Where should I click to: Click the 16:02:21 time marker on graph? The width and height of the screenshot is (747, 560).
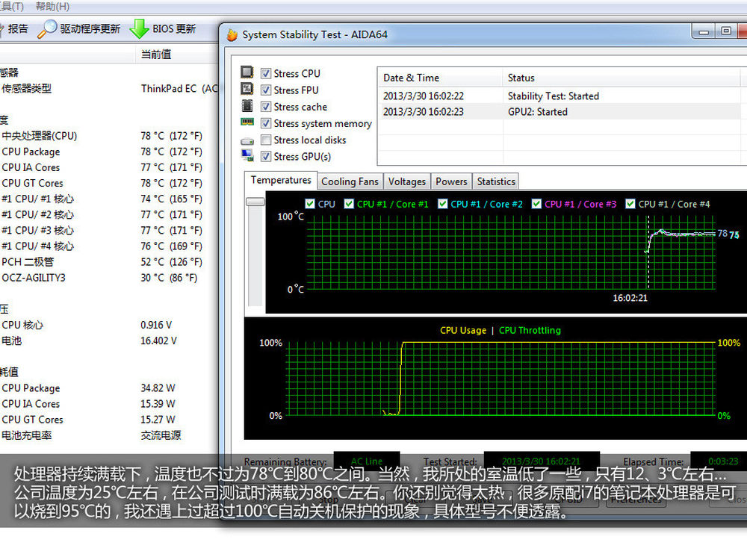[630, 298]
